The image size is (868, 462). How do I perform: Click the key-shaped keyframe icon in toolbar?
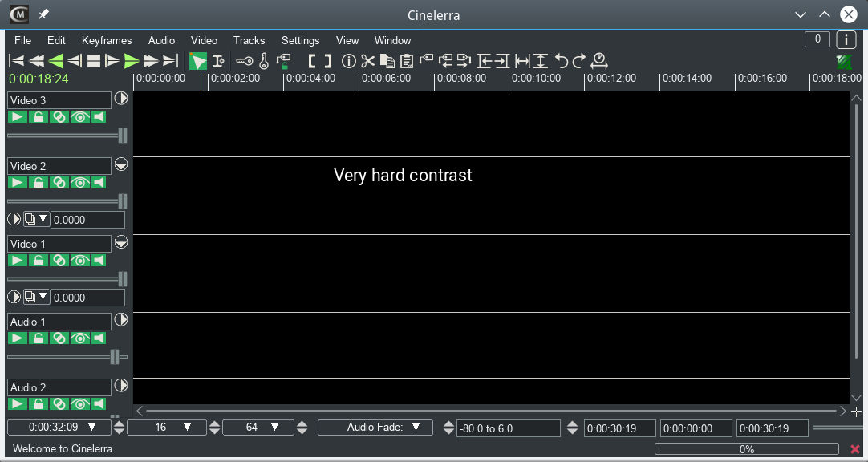tap(245, 61)
